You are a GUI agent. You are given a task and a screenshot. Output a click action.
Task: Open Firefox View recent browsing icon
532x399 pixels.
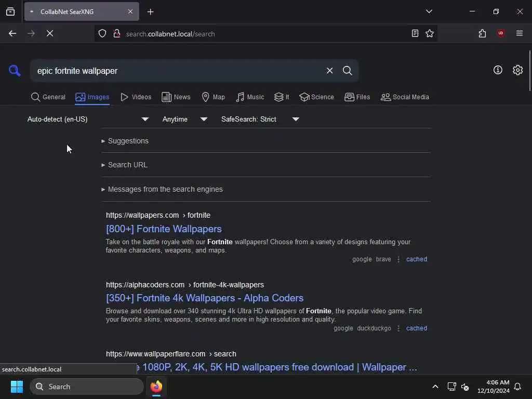point(10,11)
